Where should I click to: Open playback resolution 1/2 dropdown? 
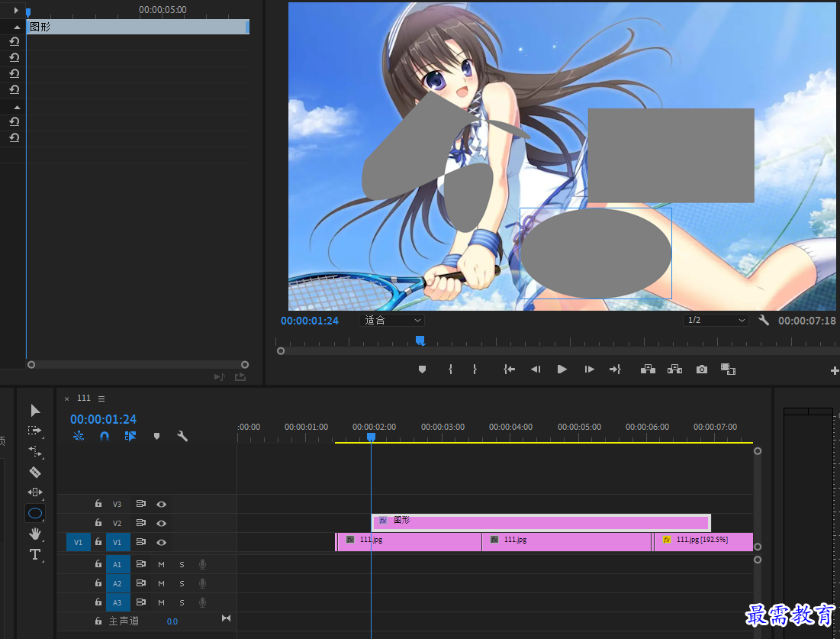click(716, 320)
